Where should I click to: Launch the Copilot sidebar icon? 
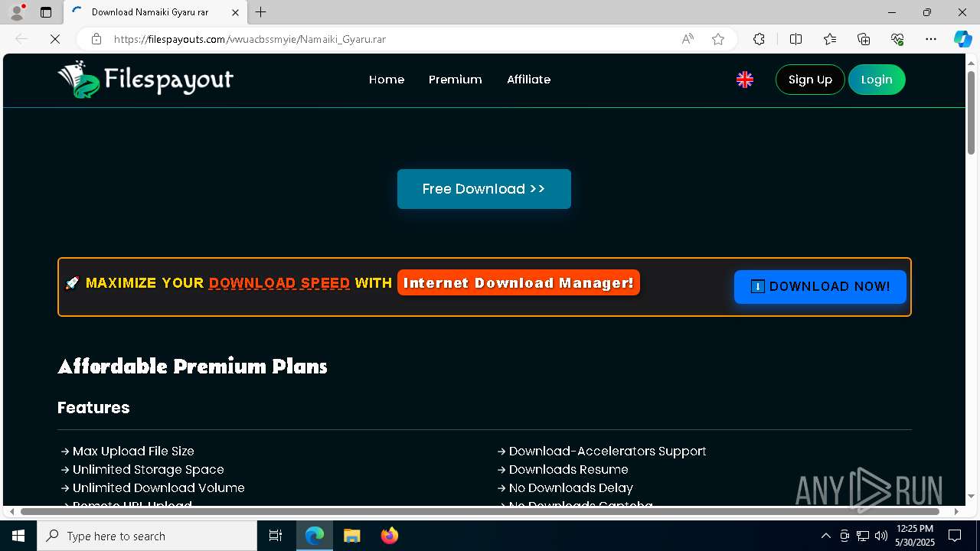coord(962,39)
